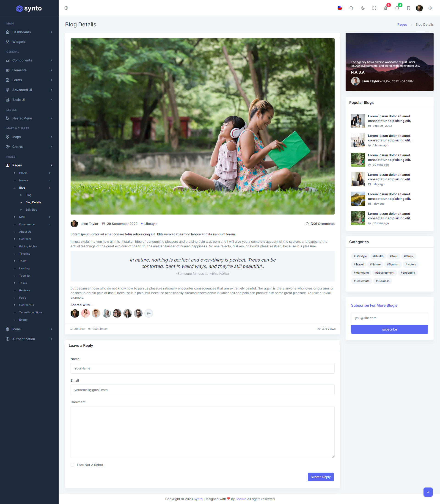Open Widgets in the sidebar
This screenshot has height=504, width=440.
[x=19, y=42]
